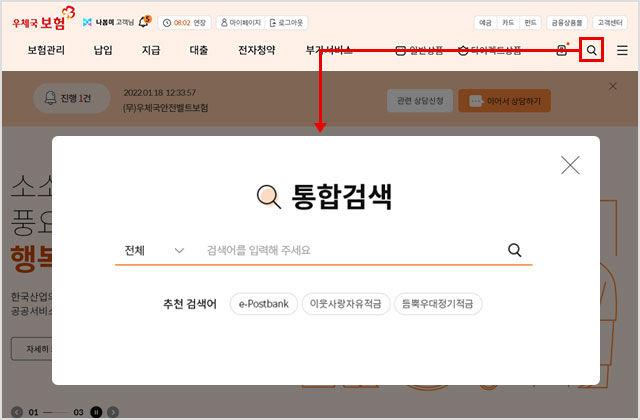The height and width of the screenshot is (420, 640).
Task: Click the 자세히 button behind dialog
Action: [x=32, y=349]
